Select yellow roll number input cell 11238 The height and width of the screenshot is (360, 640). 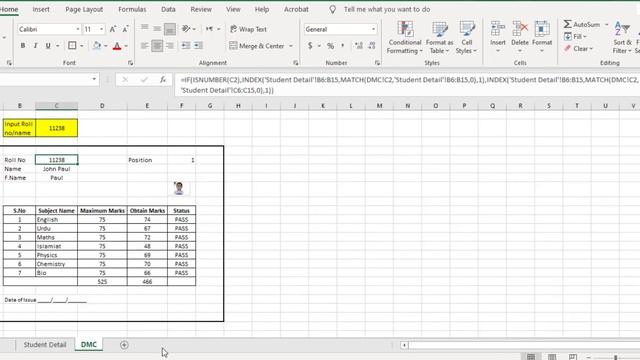tap(57, 128)
